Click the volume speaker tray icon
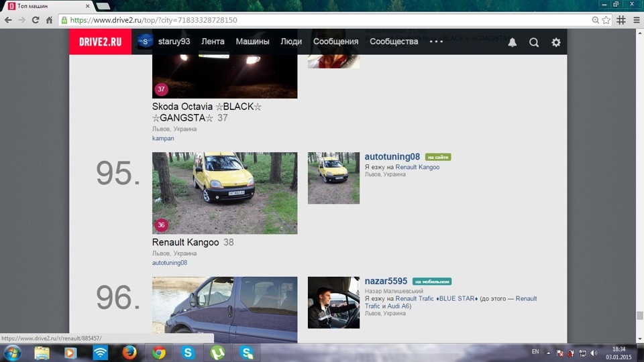 [594, 353]
